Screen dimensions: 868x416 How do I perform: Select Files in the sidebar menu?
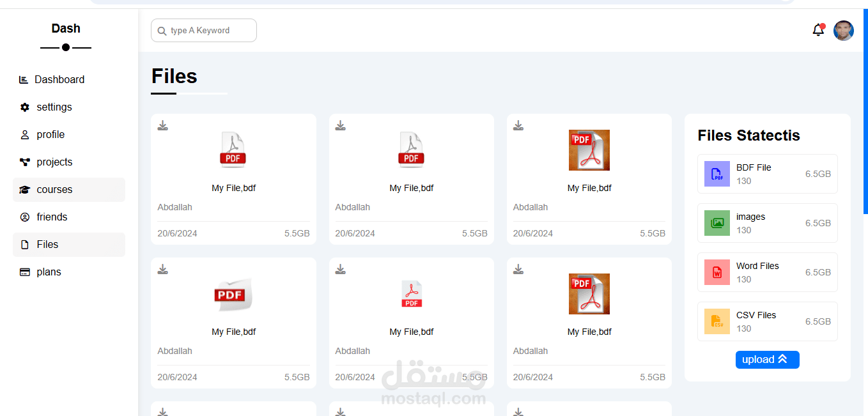click(69, 245)
